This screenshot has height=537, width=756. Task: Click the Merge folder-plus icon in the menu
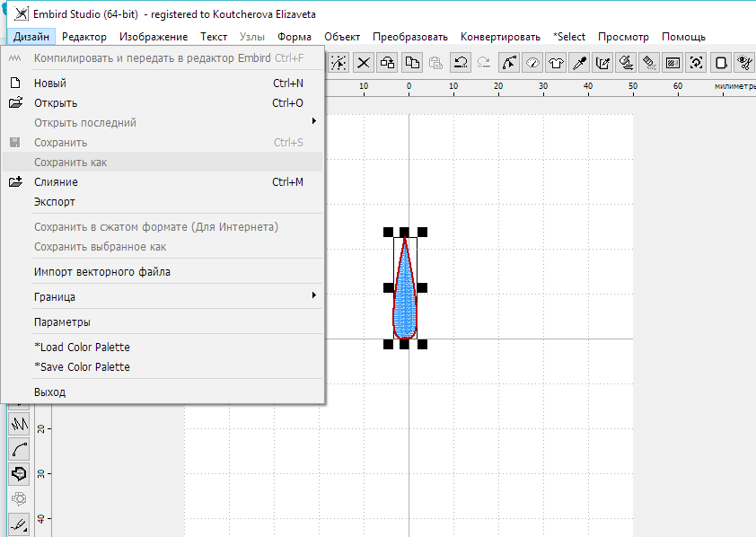click(x=16, y=181)
